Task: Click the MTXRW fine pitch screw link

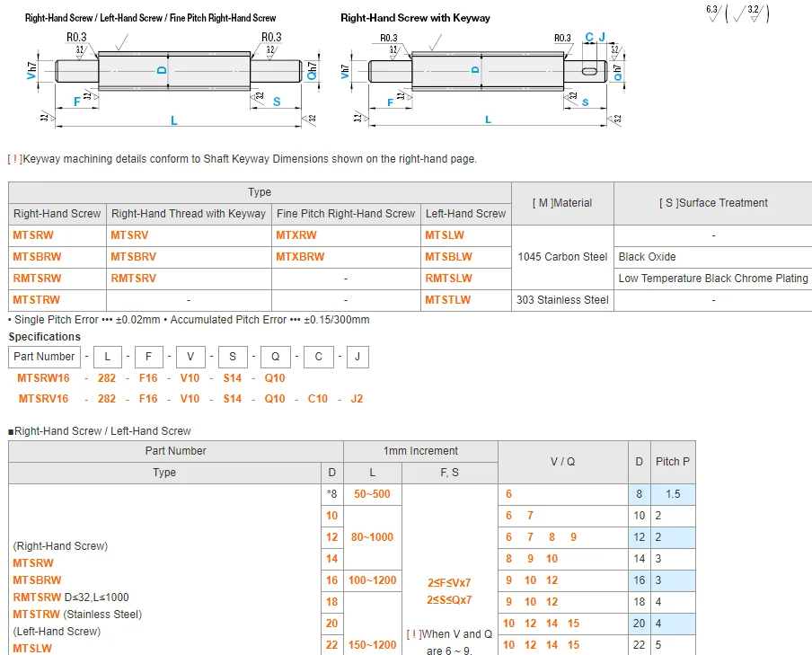Action: (x=296, y=235)
